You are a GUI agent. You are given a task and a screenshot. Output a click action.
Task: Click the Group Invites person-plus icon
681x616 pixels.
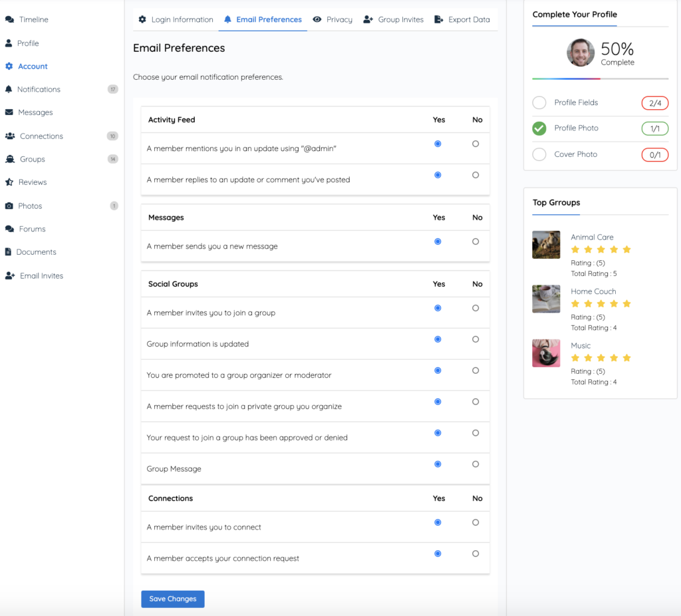pyautogui.click(x=368, y=19)
